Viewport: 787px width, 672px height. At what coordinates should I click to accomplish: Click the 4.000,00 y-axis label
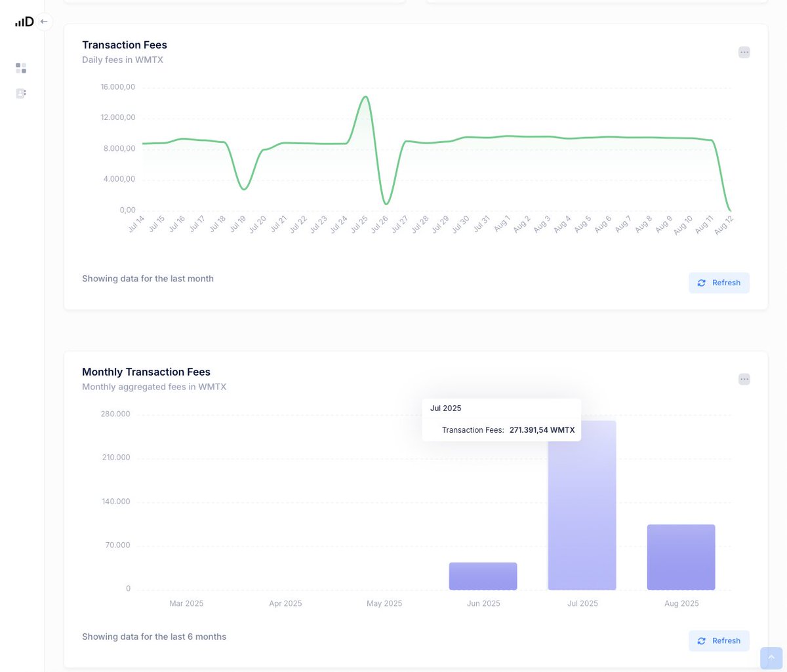pos(119,179)
